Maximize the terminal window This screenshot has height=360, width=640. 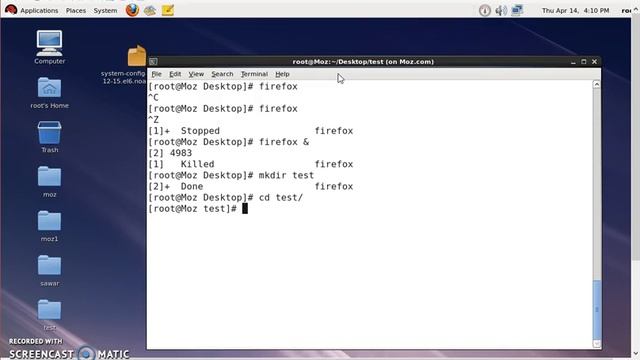(x=584, y=62)
